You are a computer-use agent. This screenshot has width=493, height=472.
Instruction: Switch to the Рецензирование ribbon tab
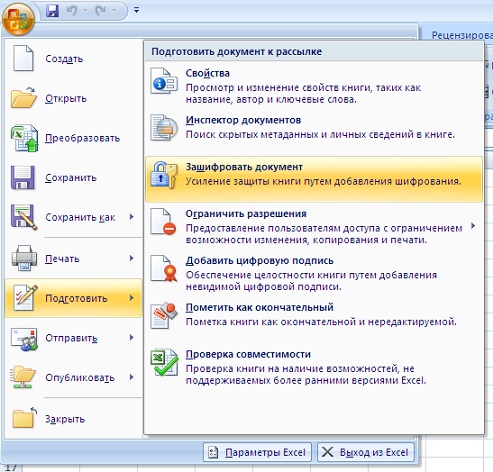(462, 35)
